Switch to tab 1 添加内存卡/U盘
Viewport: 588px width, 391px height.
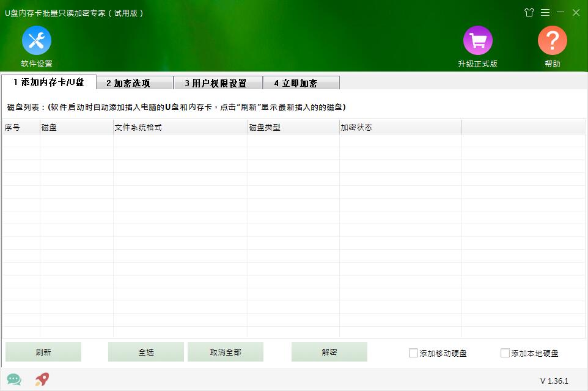[49, 82]
